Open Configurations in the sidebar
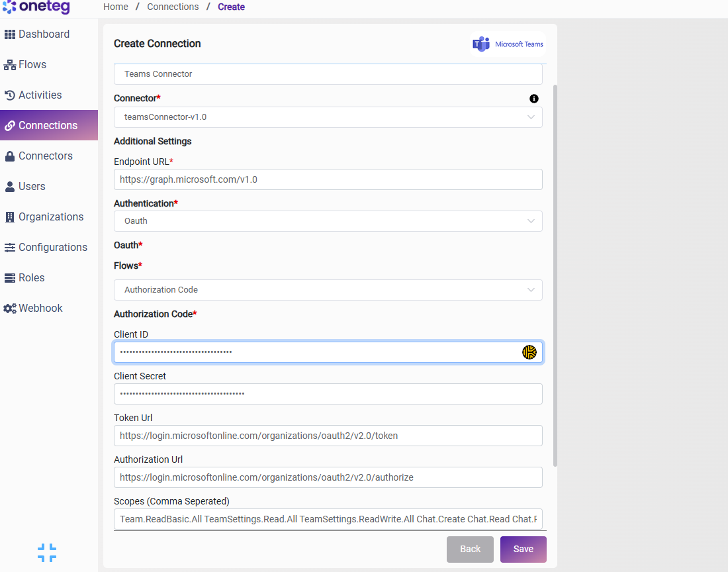This screenshot has width=728, height=572. [x=49, y=248]
